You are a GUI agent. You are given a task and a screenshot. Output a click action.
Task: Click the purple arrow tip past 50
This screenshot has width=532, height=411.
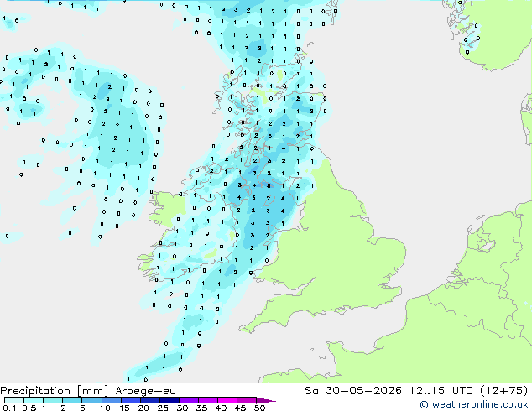pos(266,400)
